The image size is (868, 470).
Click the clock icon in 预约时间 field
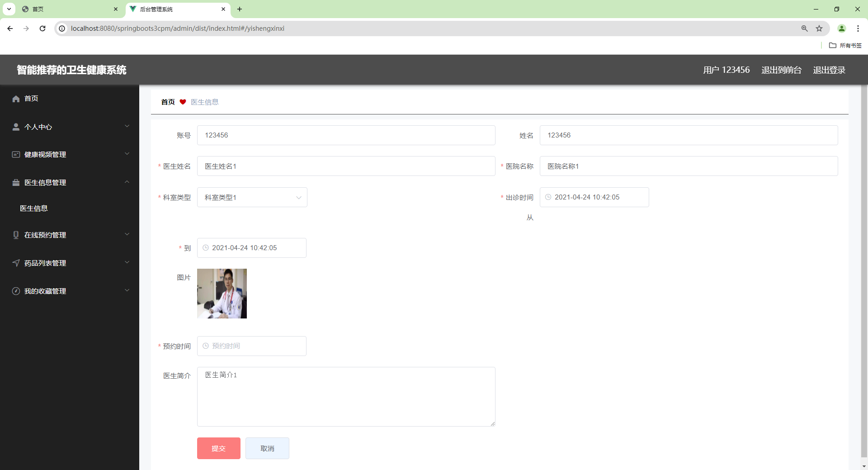206,346
